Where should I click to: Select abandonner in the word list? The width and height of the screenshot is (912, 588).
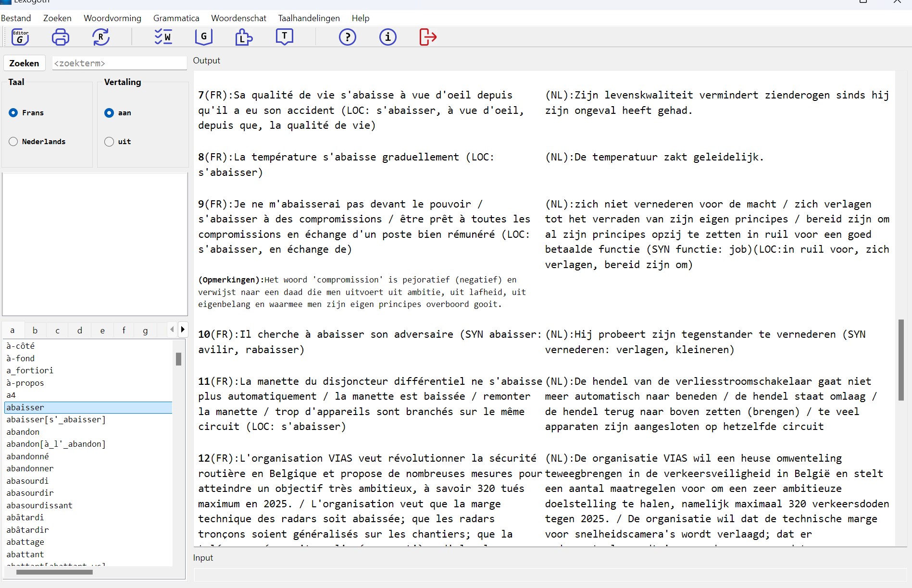pyautogui.click(x=30, y=468)
